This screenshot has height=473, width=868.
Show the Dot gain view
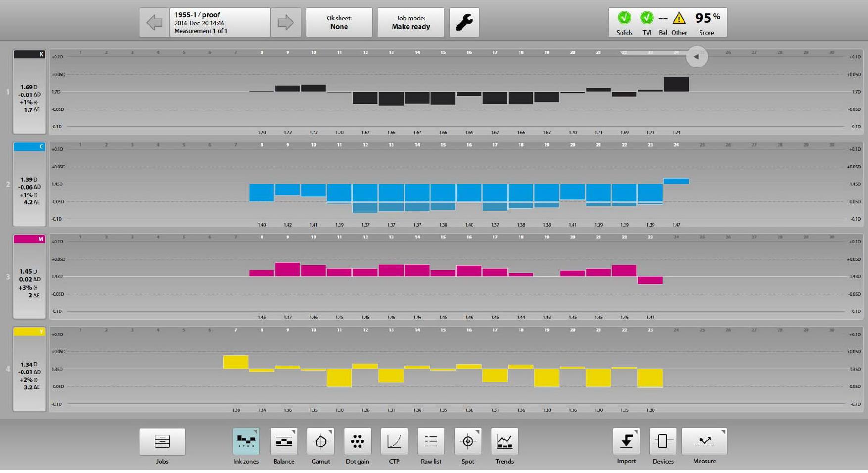click(x=357, y=442)
